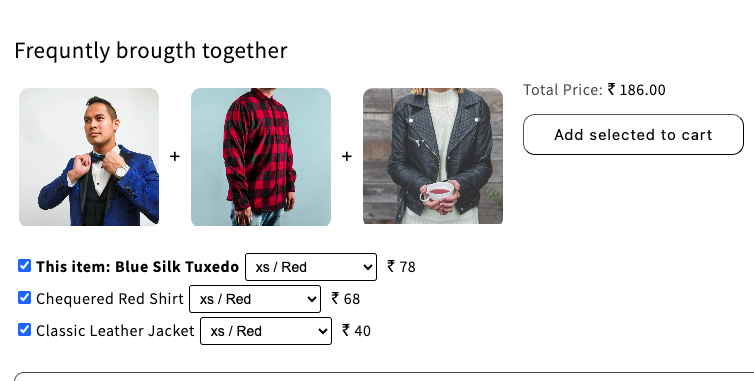Toggle the Chequered Red Shirt checkbox
This screenshot has width=754, height=381.
[x=25, y=298]
